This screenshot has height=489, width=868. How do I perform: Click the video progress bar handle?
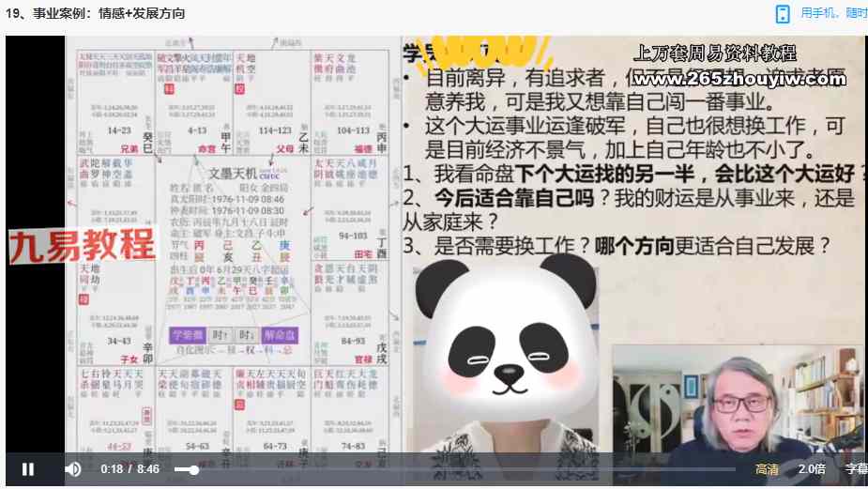click(x=193, y=469)
